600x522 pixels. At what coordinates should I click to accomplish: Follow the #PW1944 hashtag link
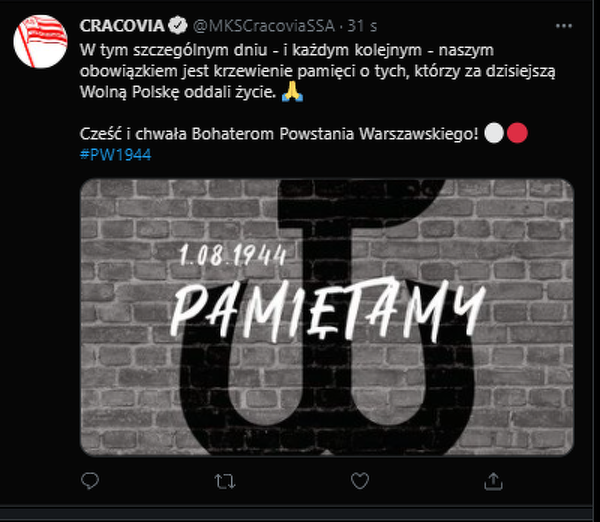point(116,155)
